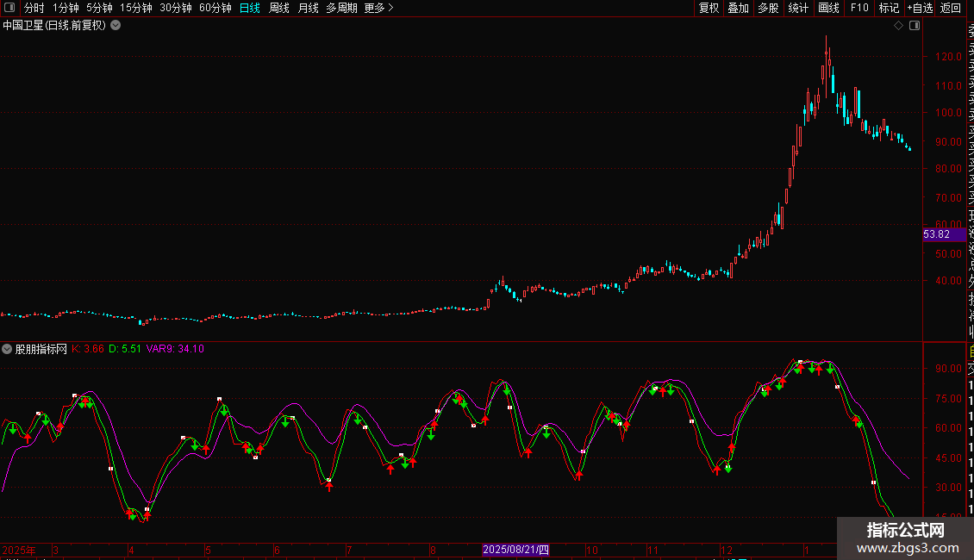
Task: Select the 15分钟 period tab
Action: (x=136, y=8)
